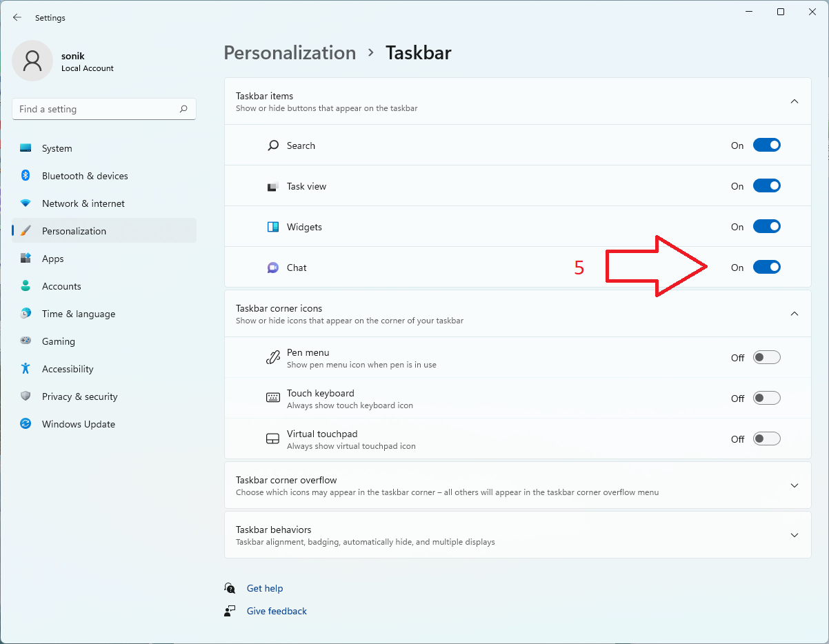The image size is (829, 644).
Task: Turn on the Pen menu toggle
Action: pyautogui.click(x=766, y=357)
